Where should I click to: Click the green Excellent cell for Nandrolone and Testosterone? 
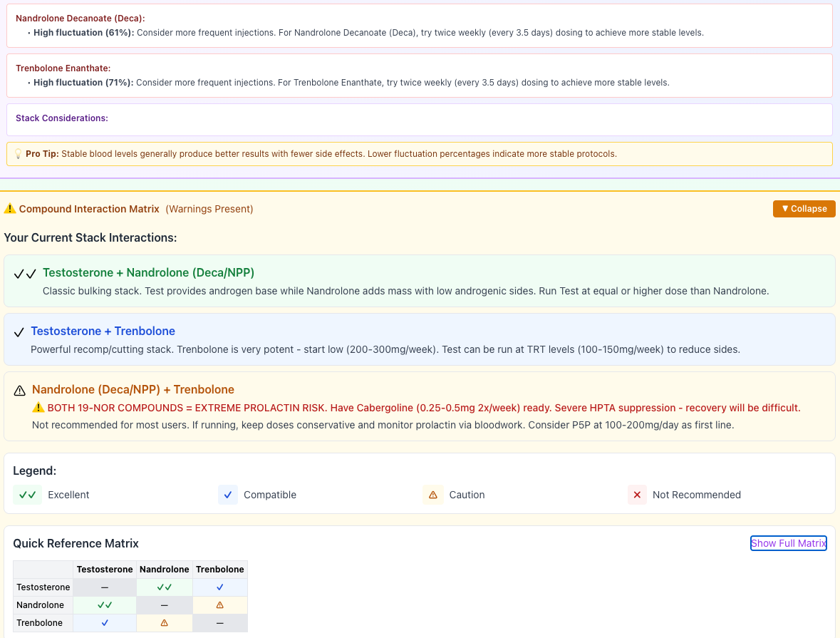[x=104, y=604]
